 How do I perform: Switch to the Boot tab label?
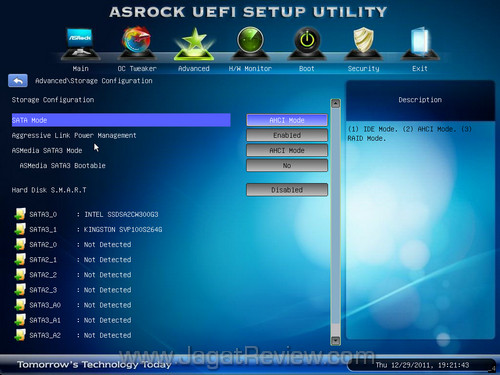tap(307, 69)
